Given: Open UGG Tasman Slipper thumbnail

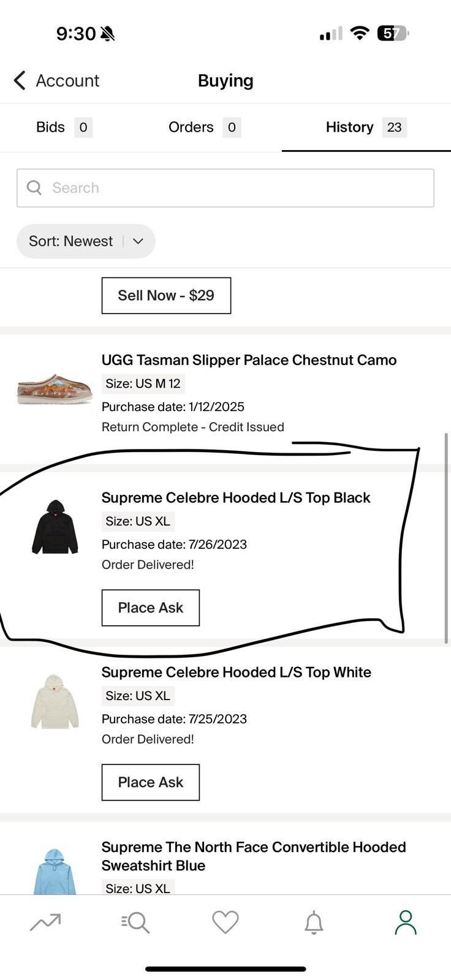Looking at the screenshot, I should [55, 389].
